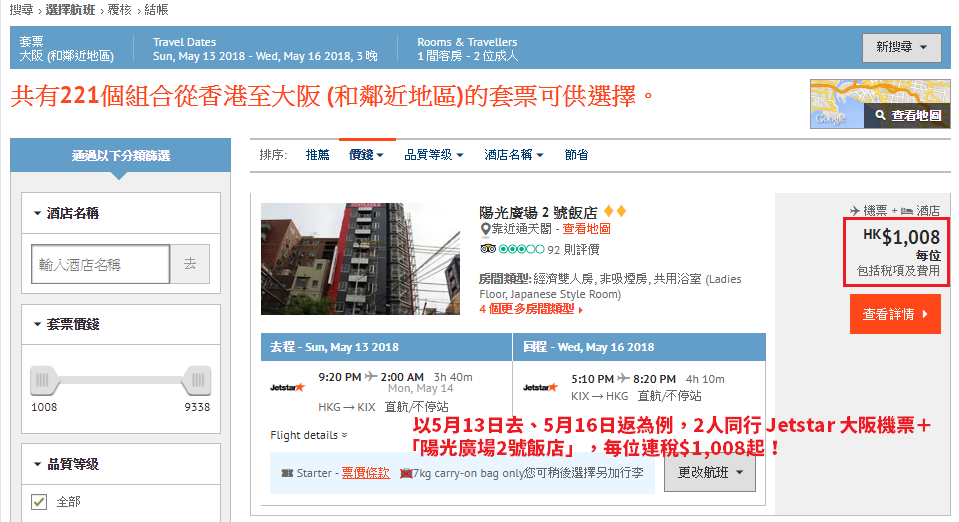Click the 去 button beside hotel name input
959x522 pixels.
(190, 264)
